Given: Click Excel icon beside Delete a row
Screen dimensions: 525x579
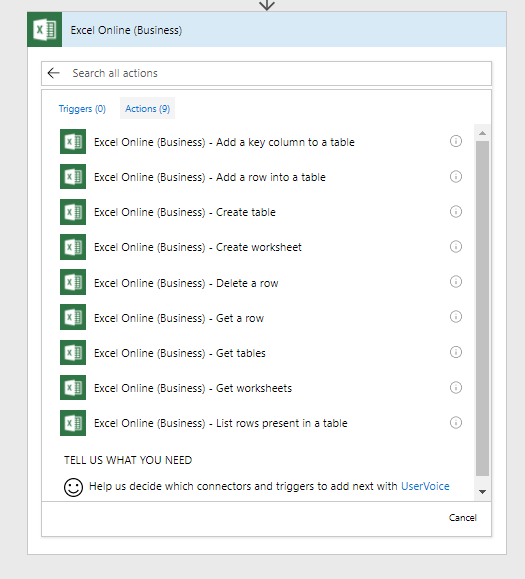Looking at the screenshot, I should pos(73,282).
